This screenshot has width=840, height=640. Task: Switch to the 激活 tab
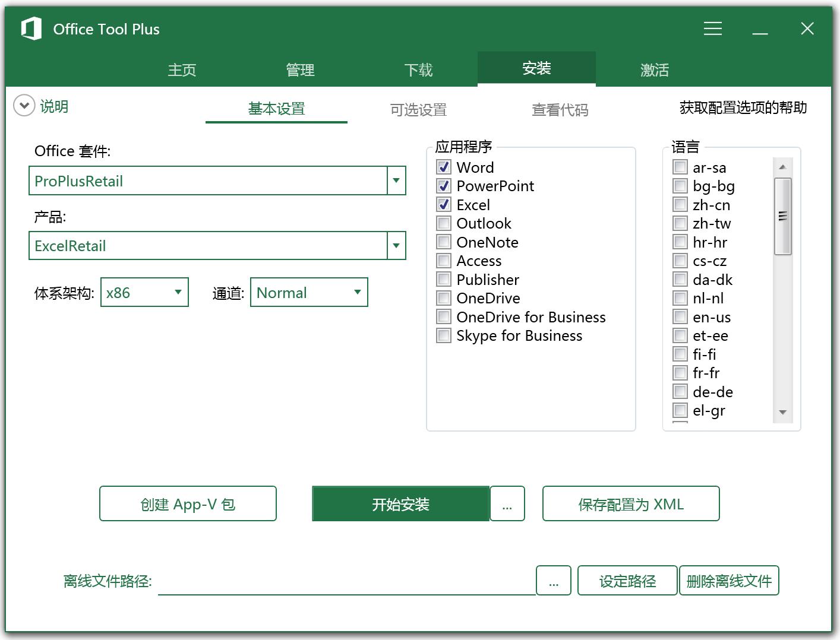(x=654, y=69)
